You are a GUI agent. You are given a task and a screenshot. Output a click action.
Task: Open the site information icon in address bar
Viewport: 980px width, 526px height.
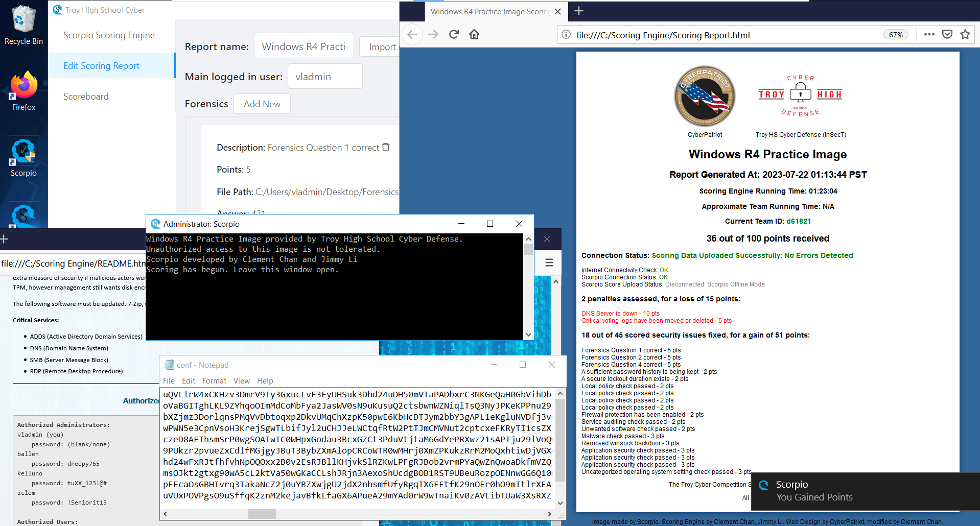coord(566,34)
